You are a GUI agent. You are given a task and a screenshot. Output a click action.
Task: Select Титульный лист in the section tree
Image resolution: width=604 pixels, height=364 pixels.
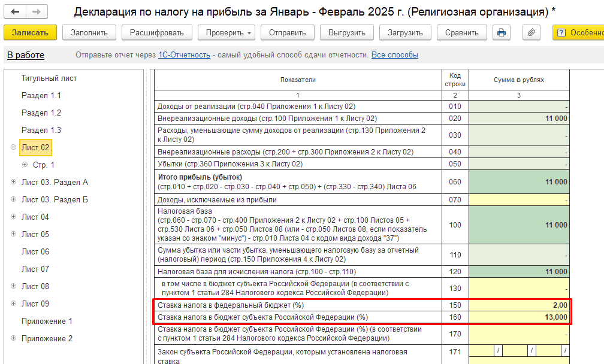(x=49, y=78)
